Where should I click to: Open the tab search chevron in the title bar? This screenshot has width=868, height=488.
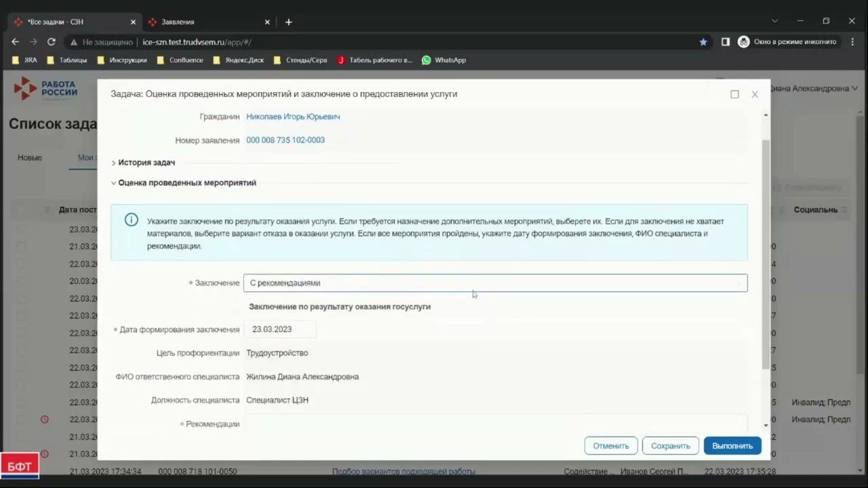(x=774, y=21)
